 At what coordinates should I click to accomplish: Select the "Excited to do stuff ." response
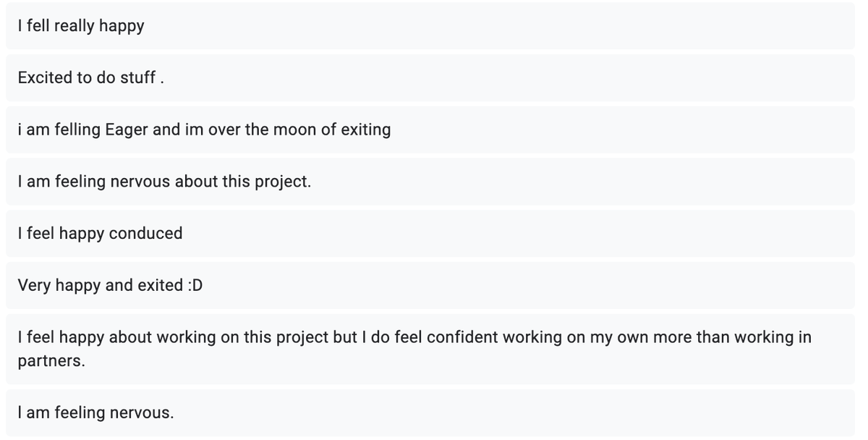coord(430,77)
